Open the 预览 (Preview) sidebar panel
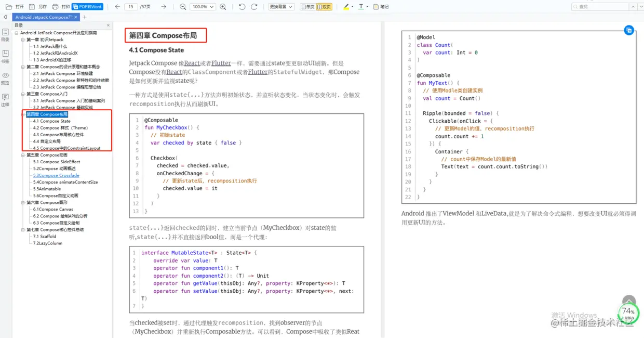Viewport: 644px width, 338px height. coord(5,79)
